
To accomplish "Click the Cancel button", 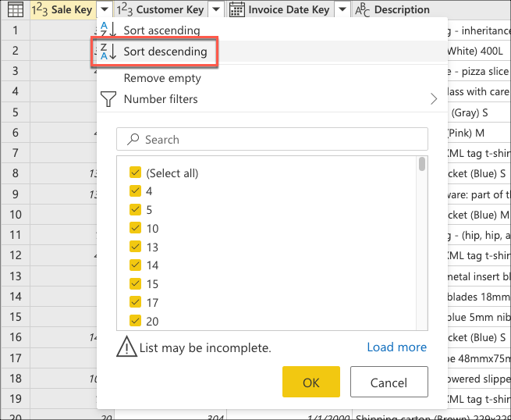I will (x=389, y=382).
